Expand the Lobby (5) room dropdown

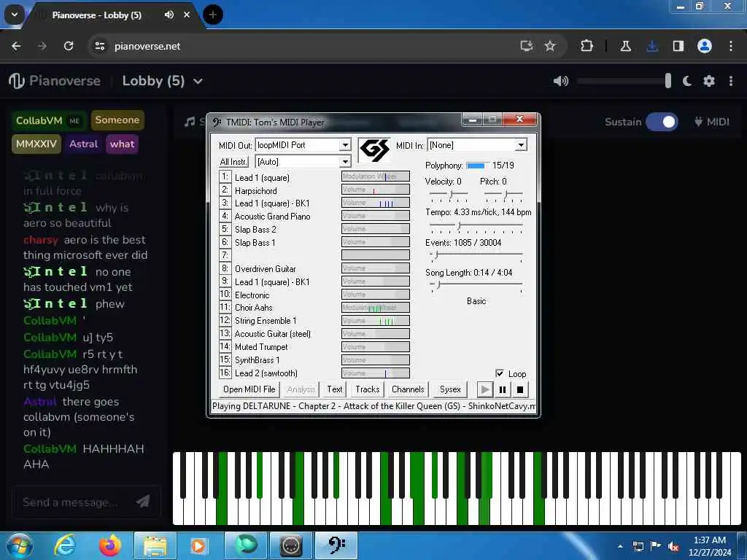tap(198, 82)
